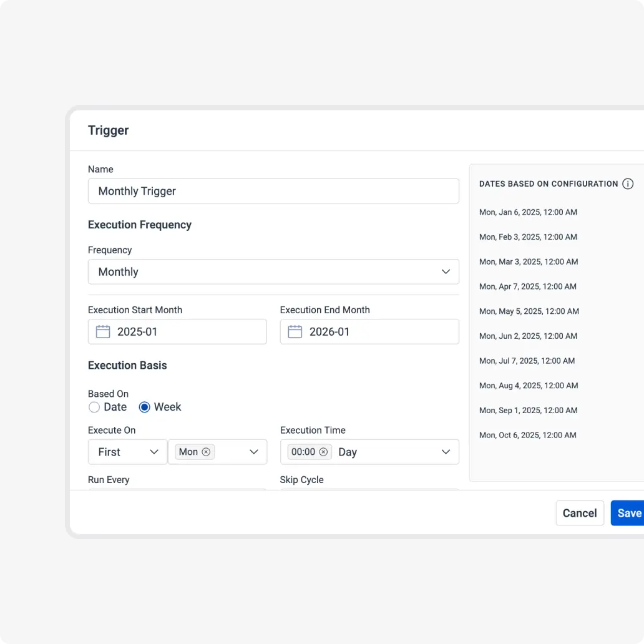Screen dimensions: 644x644
Task: Open the Execution Start Month calendar icon
Action: (x=103, y=332)
